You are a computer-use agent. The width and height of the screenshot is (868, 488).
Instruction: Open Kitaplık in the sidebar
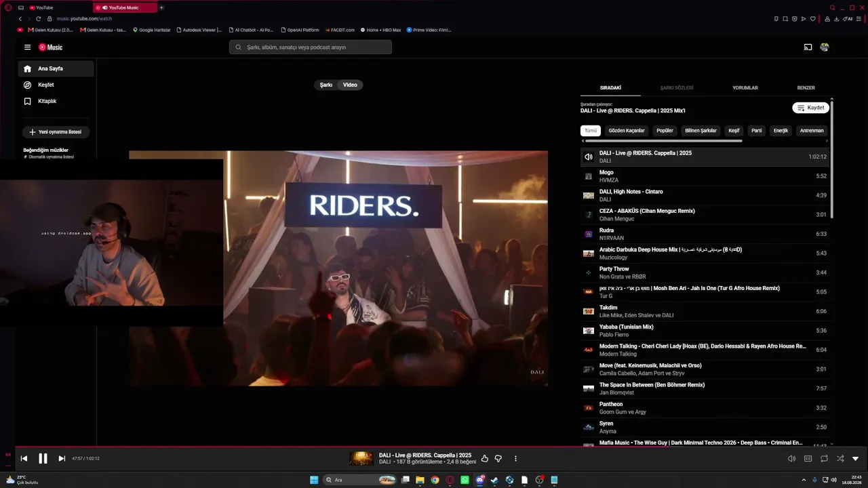56,101
